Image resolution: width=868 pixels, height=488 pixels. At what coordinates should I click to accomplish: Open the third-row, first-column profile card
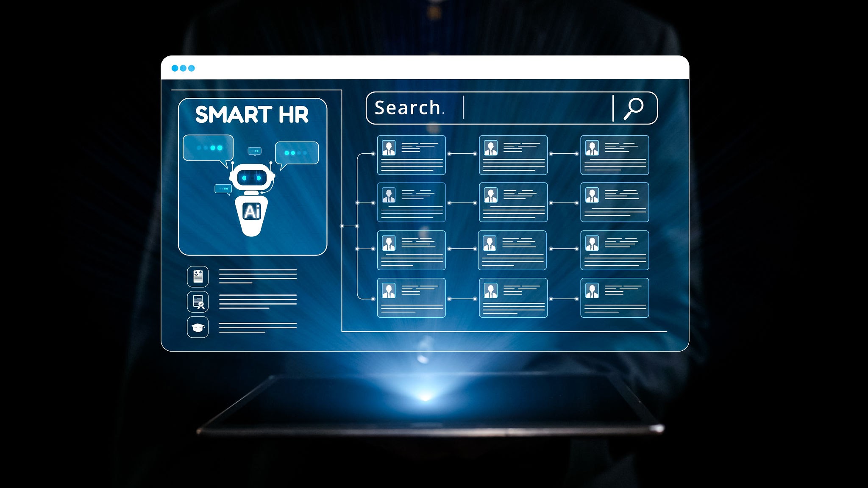pos(411,250)
